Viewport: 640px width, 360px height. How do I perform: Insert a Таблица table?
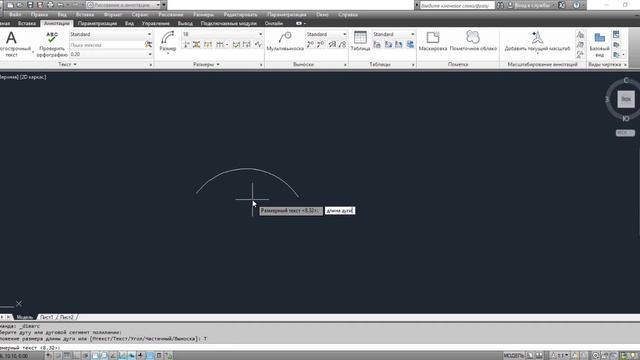[360, 41]
